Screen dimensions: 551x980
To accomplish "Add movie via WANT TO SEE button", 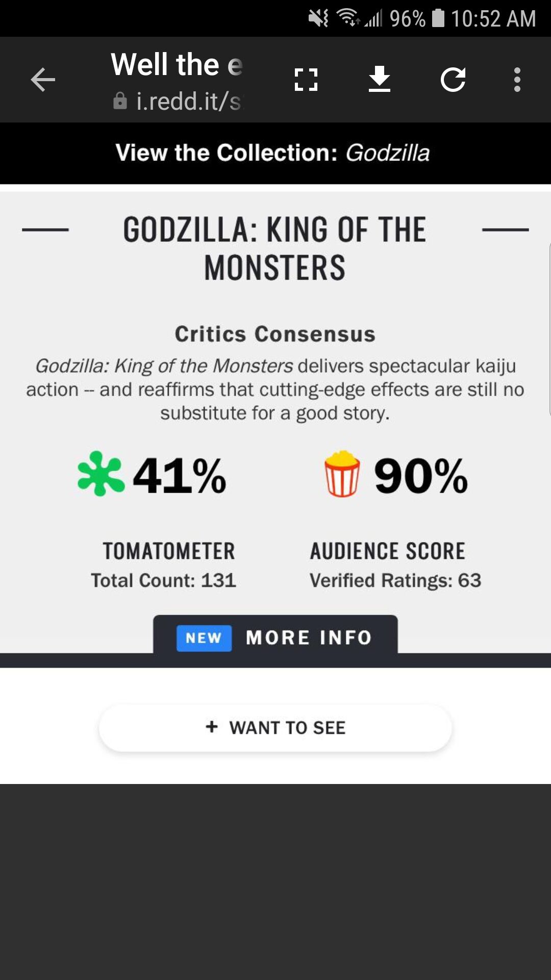I will 275,727.
